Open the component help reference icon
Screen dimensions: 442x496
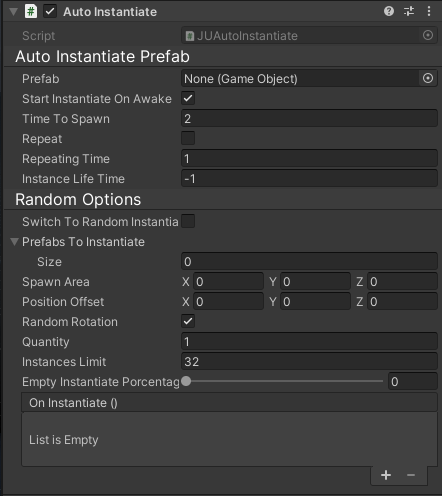point(389,11)
